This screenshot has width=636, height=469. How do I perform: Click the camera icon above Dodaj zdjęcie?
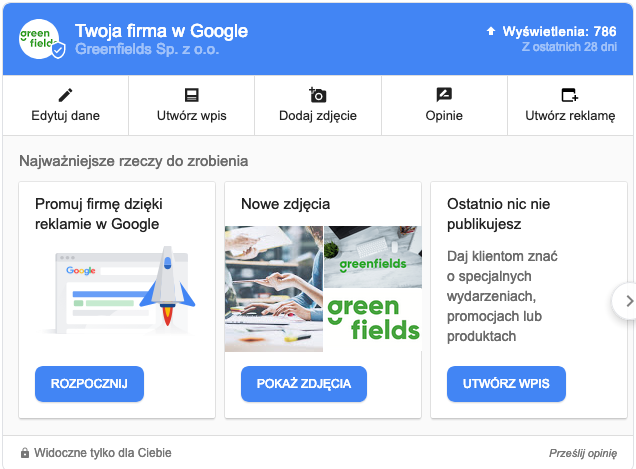[318, 95]
